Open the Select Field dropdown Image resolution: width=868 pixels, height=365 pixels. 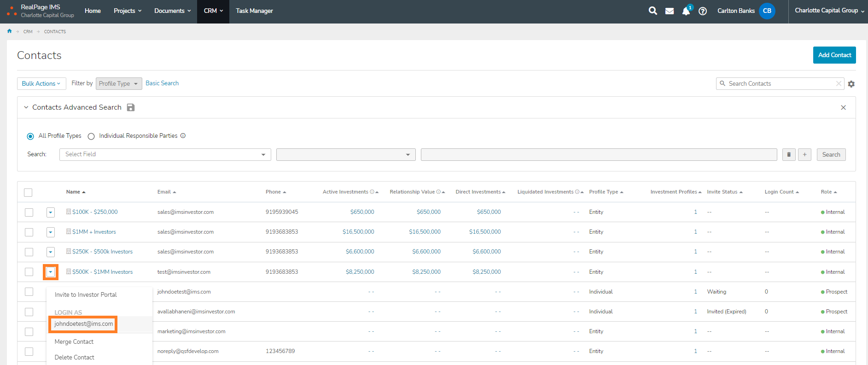(165, 154)
